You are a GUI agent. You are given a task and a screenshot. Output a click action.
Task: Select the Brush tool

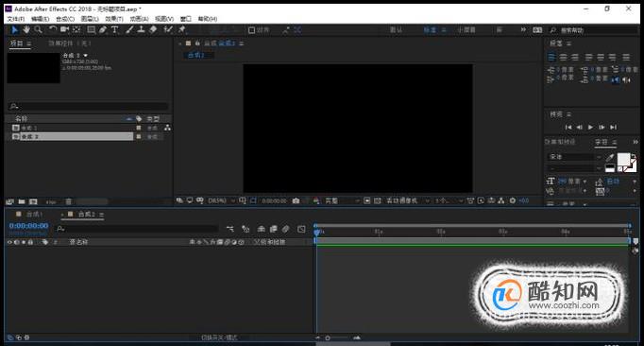tap(129, 29)
